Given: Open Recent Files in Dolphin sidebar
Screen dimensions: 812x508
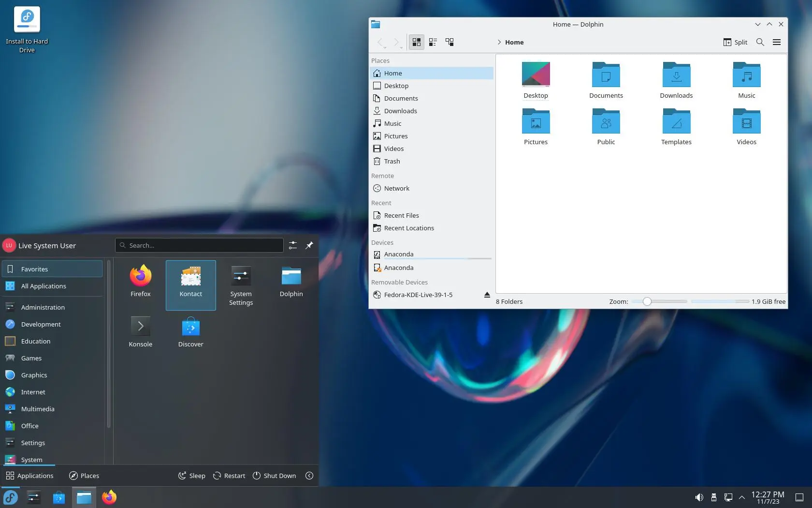Looking at the screenshot, I should pyautogui.click(x=432, y=215).
